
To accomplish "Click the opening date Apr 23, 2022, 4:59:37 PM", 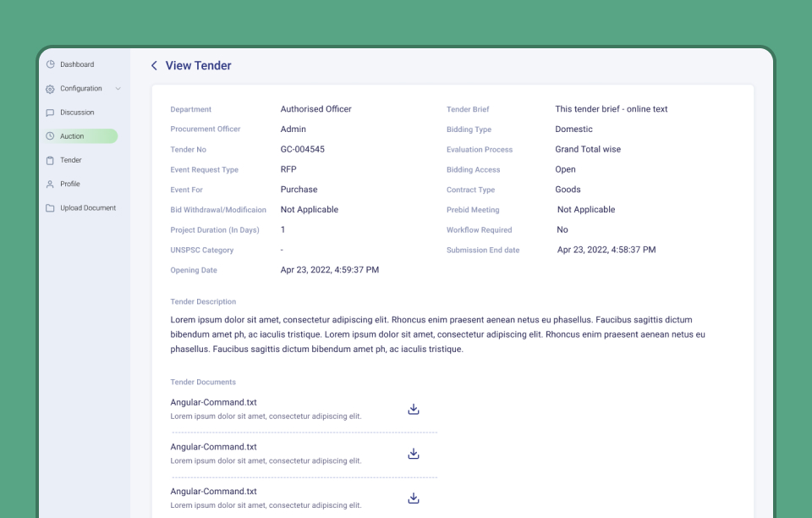I will [330, 270].
